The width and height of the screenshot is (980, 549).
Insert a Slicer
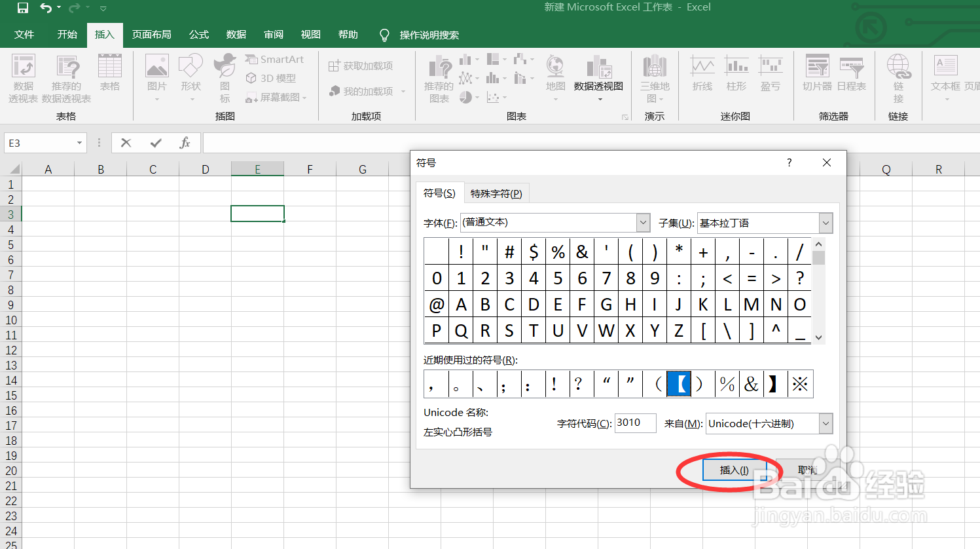coord(817,73)
